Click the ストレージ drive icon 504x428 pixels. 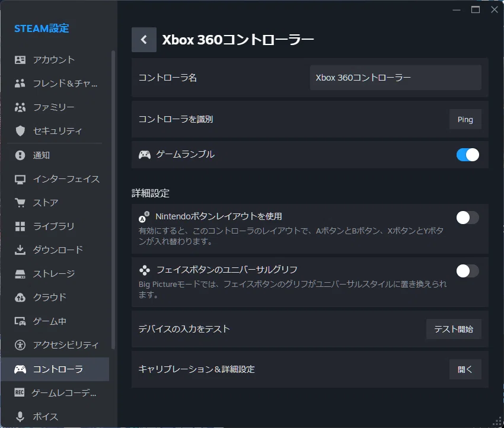20,274
